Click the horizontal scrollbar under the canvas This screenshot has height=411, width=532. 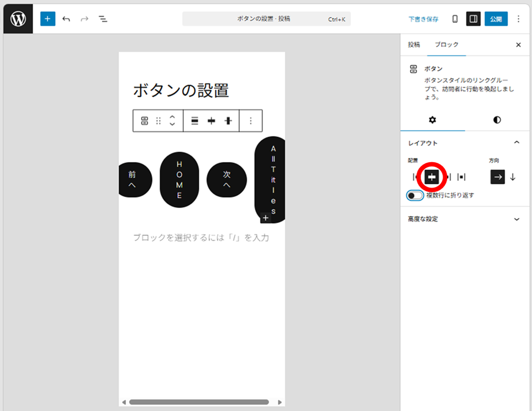coord(198,402)
